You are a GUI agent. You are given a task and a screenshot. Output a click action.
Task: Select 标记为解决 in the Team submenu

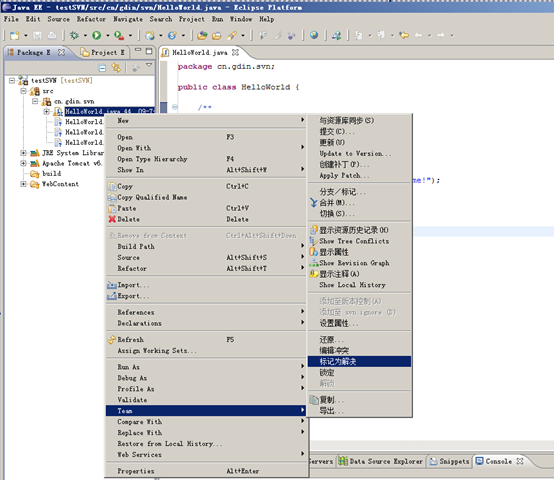point(359,361)
